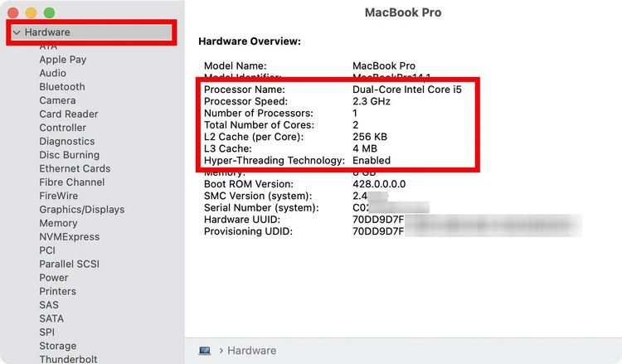Image resolution: width=622 pixels, height=364 pixels.
Task: Open Apple Pay in the sidebar
Action: click(x=63, y=60)
